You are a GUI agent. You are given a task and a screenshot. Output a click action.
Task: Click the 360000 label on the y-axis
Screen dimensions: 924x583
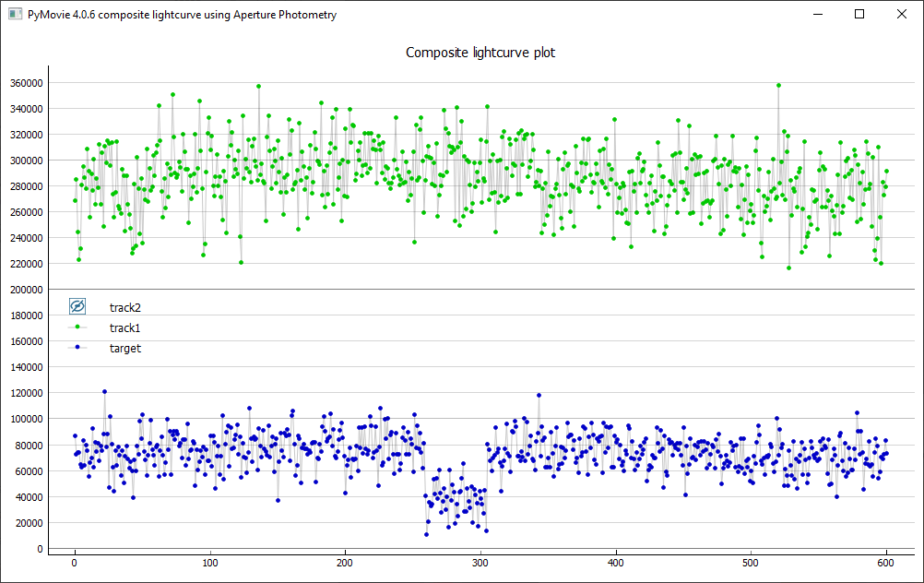[x=25, y=83]
